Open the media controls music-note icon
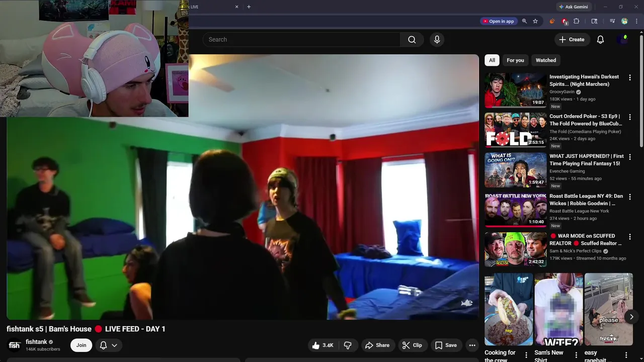This screenshot has height=362, width=644. (612, 21)
